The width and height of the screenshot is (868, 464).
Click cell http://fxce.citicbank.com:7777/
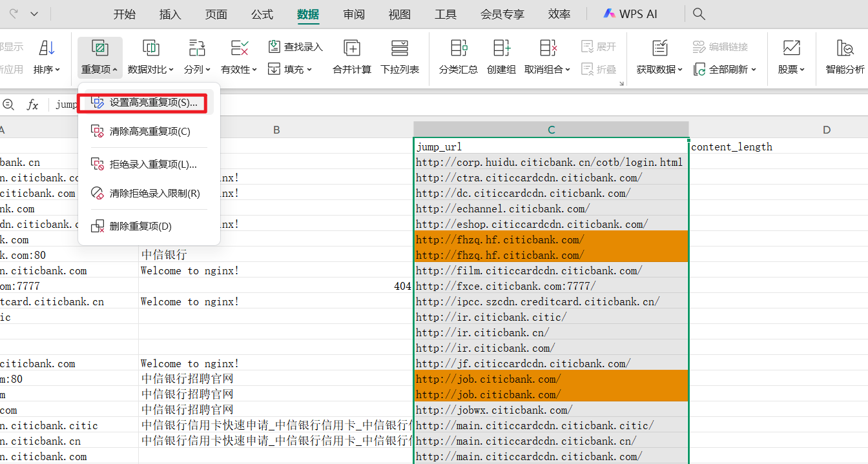click(x=551, y=286)
